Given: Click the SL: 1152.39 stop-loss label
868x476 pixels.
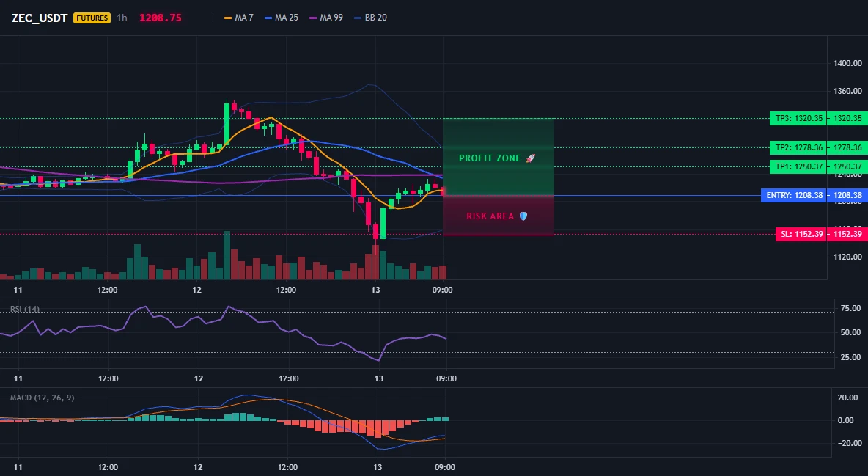Looking at the screenshot, I should click(x=801, y=234).
